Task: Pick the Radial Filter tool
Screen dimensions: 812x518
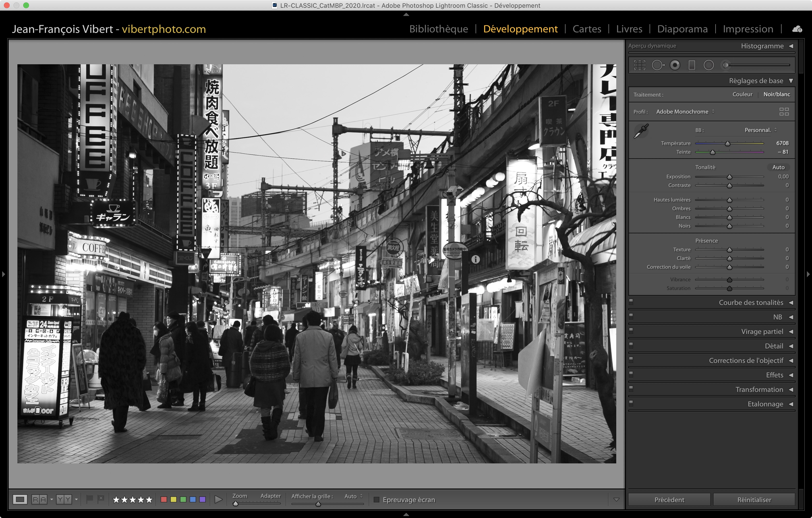Action: [x=709, y=65]
